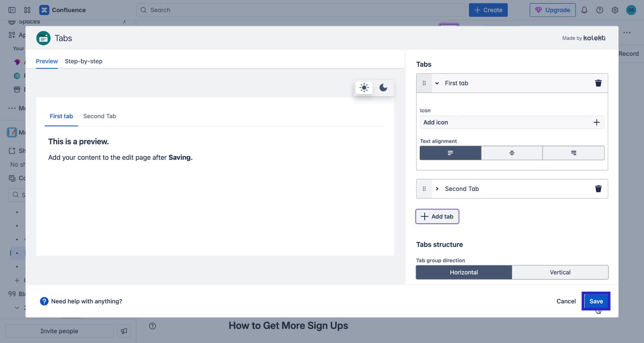Viewport: 644px width, 343px height.
Task: Click the plus in the Add icon field
Action: pyautogui.click(x=597, y=122)
